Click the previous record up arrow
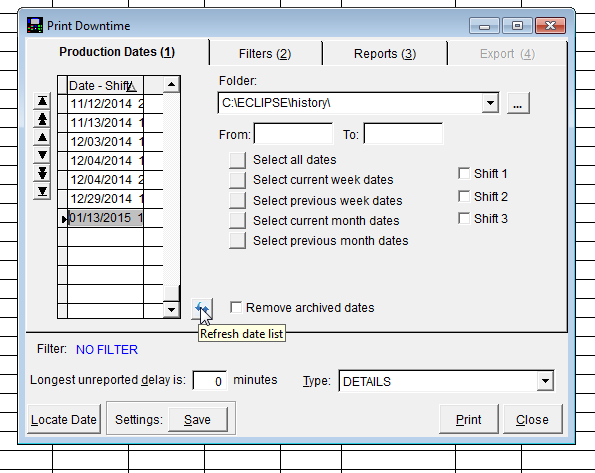 pos(42,137)
